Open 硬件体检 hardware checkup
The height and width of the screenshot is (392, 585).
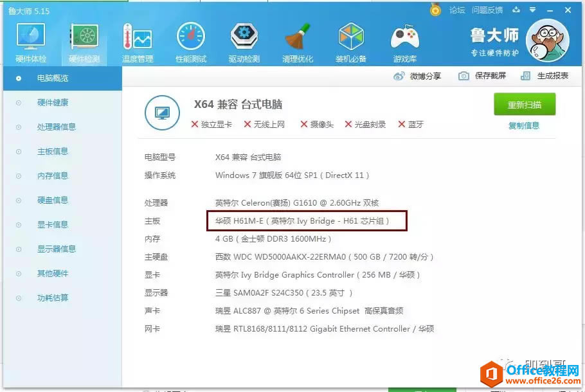tap(31, 43)
